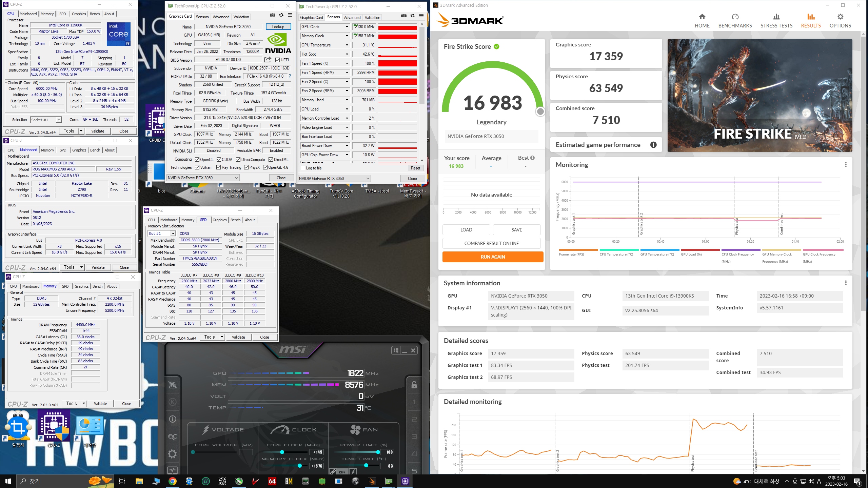
Task: Toggle the PhysX checkbox
Action: pyautogui.click(x=246, y=167)
